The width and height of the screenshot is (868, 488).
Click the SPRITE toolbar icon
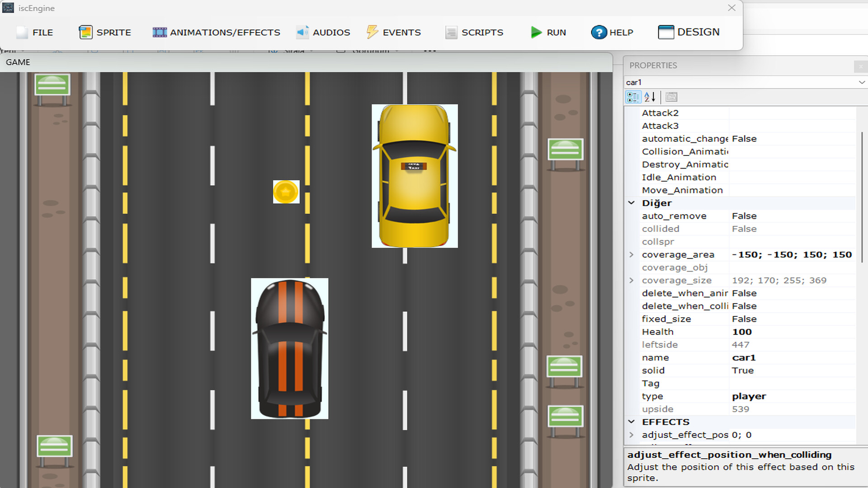[85, 32]
